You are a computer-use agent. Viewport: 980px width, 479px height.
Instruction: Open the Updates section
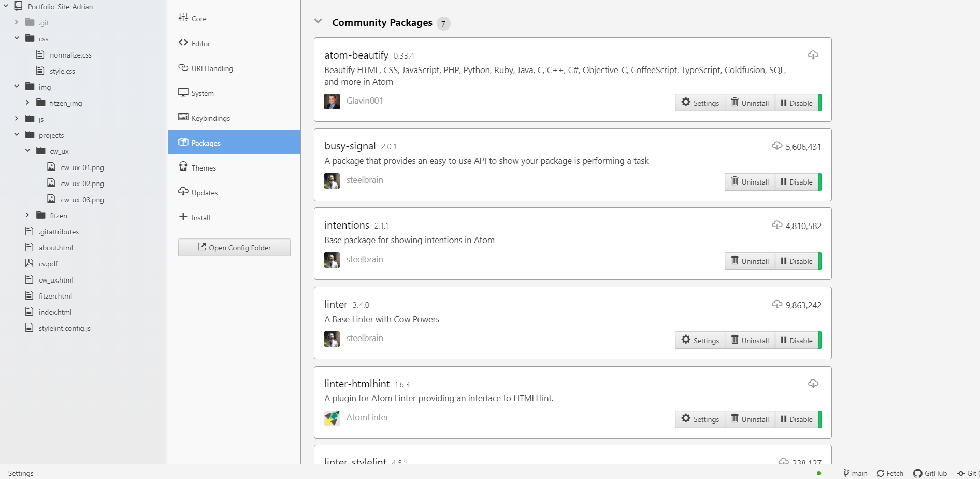pos(234,193)
